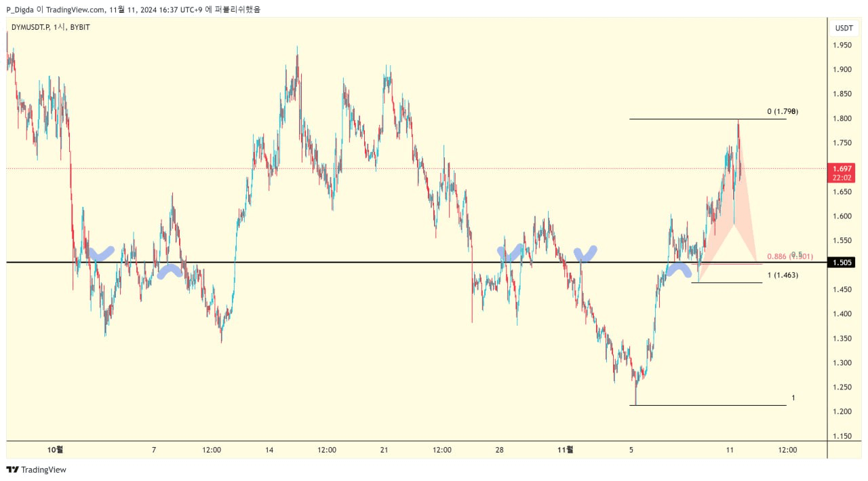The image size is (868, 481).
Task: Click the "7" hour label on time axis
Action: click(154, 450)
